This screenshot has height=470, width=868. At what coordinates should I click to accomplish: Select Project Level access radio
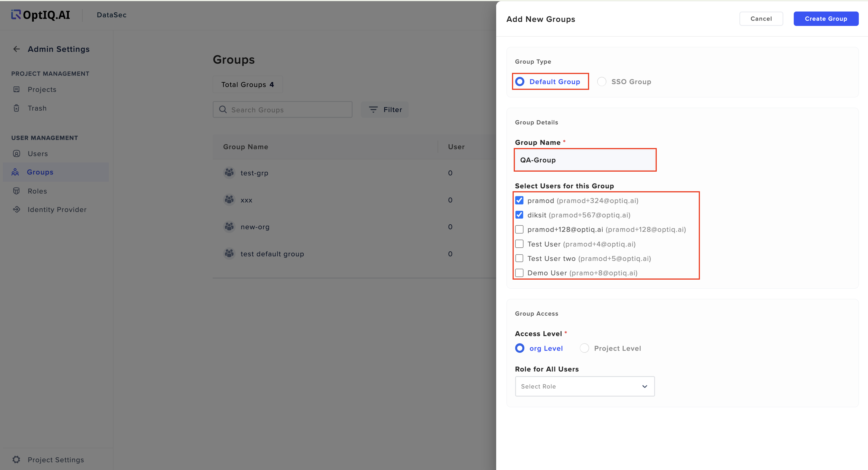click(x=585, y=348)
